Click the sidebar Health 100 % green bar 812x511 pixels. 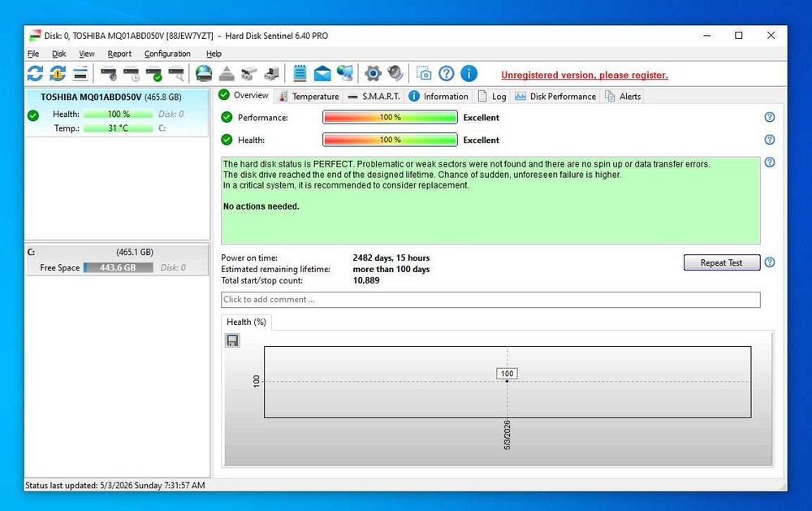[118, 114]
